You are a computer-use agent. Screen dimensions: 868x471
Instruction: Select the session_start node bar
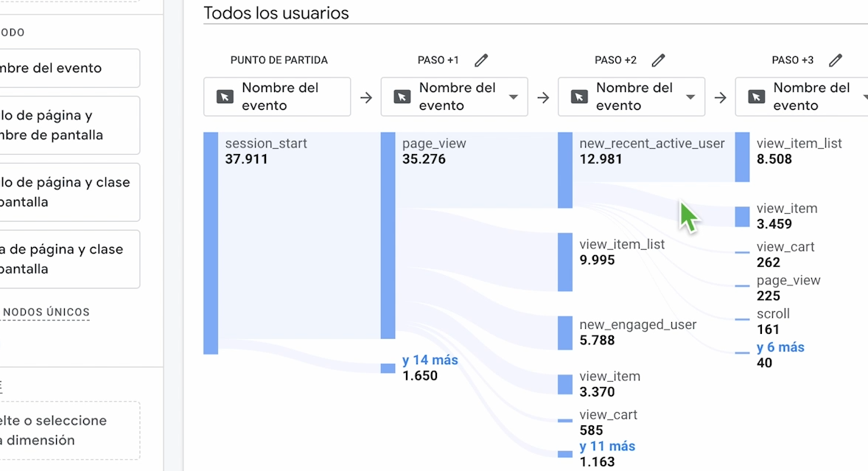[211, 243]
